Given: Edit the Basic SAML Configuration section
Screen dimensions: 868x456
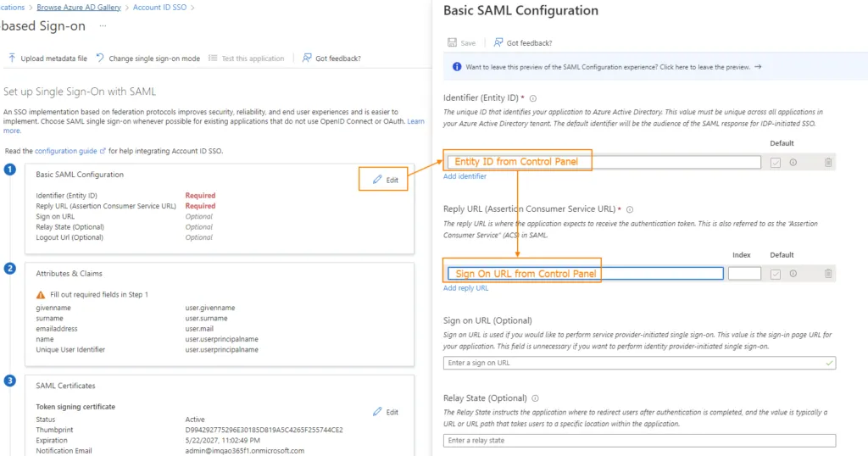Looking at the screenshot, I should click(386, 180).
